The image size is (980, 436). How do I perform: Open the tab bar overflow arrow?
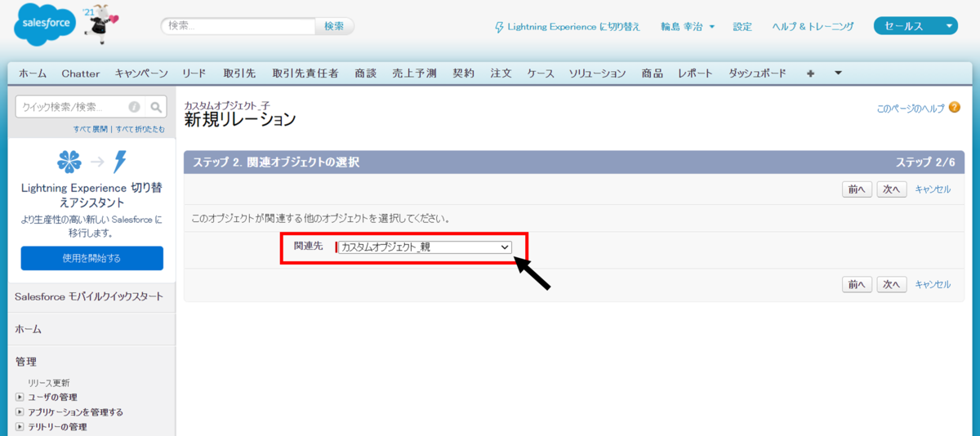click(x=838, y=73)
